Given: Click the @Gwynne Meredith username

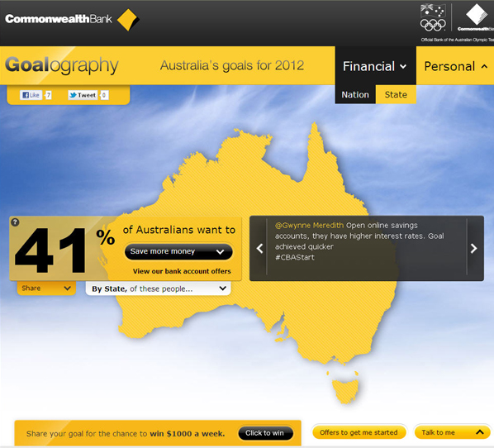Looking at the screenshot, I should pos(309,225).
